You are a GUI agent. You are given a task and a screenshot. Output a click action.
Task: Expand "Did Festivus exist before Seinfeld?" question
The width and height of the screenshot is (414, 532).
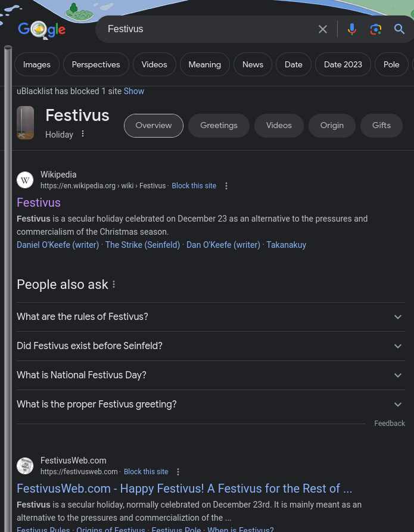[x=398, y=346]
